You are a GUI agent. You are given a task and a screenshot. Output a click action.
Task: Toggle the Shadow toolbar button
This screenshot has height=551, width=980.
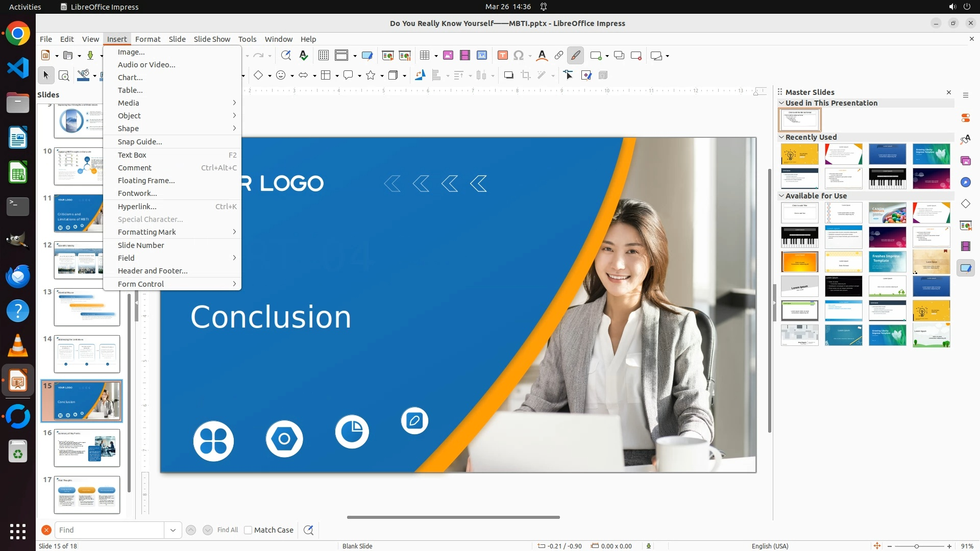coord(508,76)
